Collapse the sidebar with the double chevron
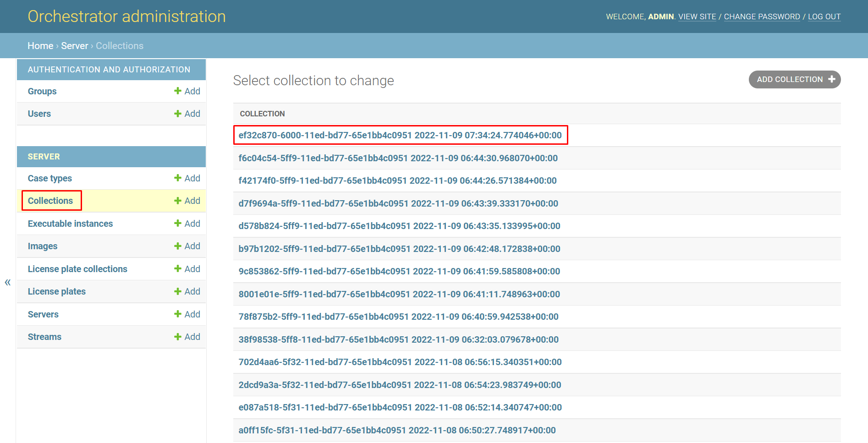The height and width of the screenshot is (443, 868). pyautogui.click(x=8, y=282)
